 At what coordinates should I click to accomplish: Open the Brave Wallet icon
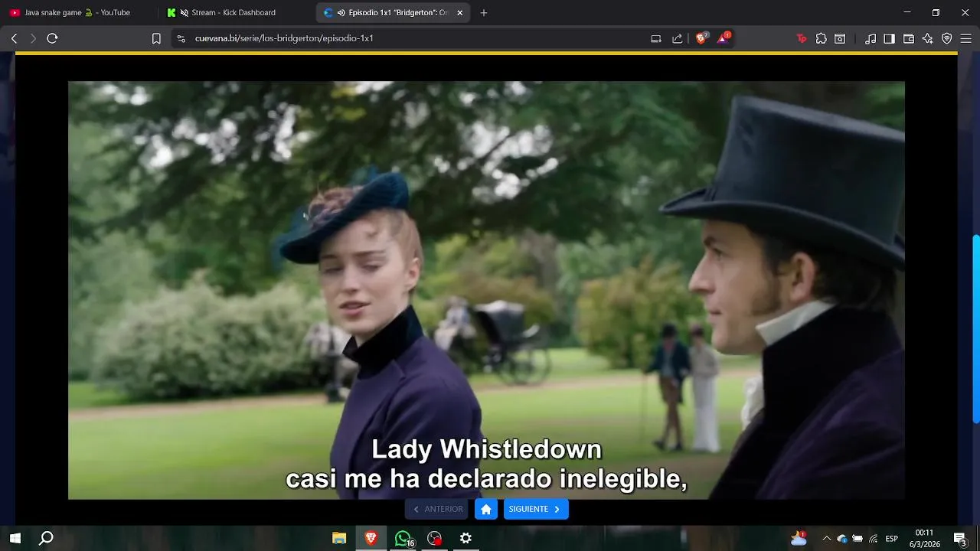click(909, 38)
